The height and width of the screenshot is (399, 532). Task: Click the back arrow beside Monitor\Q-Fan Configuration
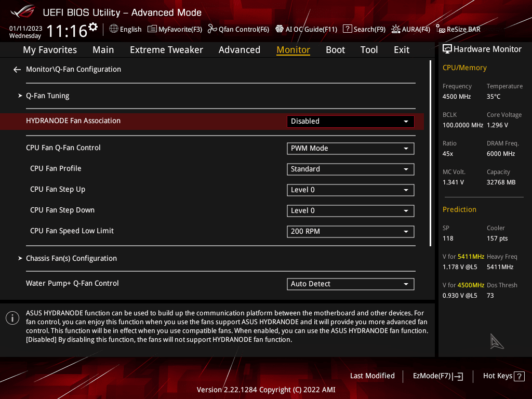pos(17,70)
